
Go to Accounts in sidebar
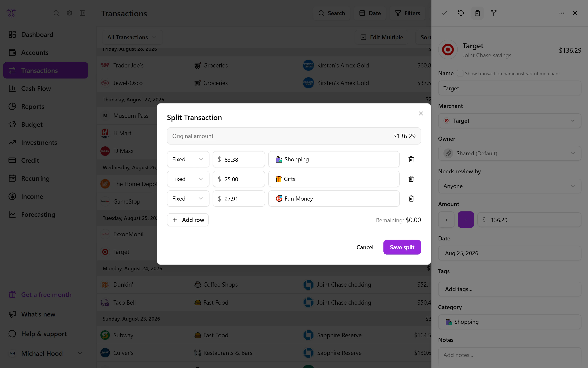tap(46, 53)
